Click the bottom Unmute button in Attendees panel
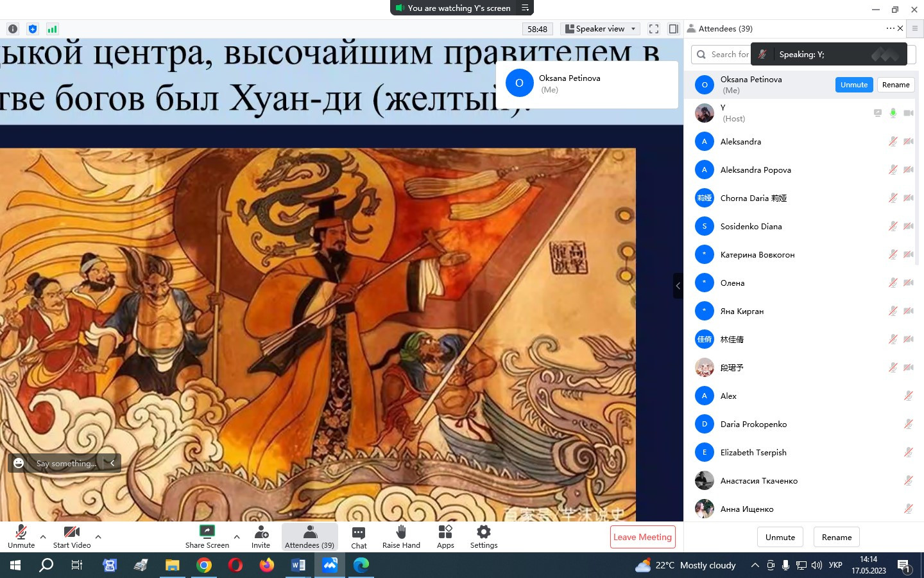Image resolution: width=924 pixels, height=578 pixels. (x=780, y=538)
